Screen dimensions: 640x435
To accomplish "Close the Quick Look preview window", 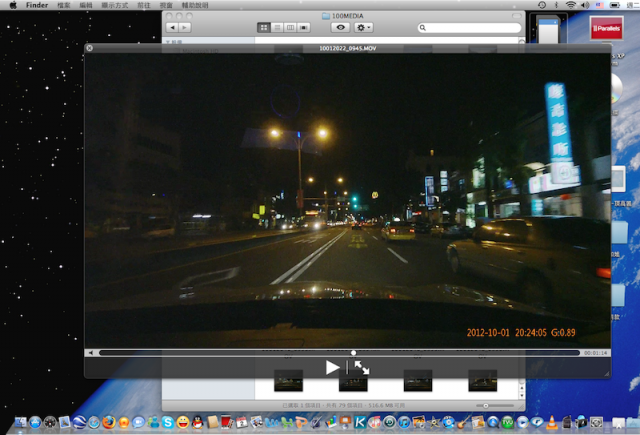I will coord(89,48).
